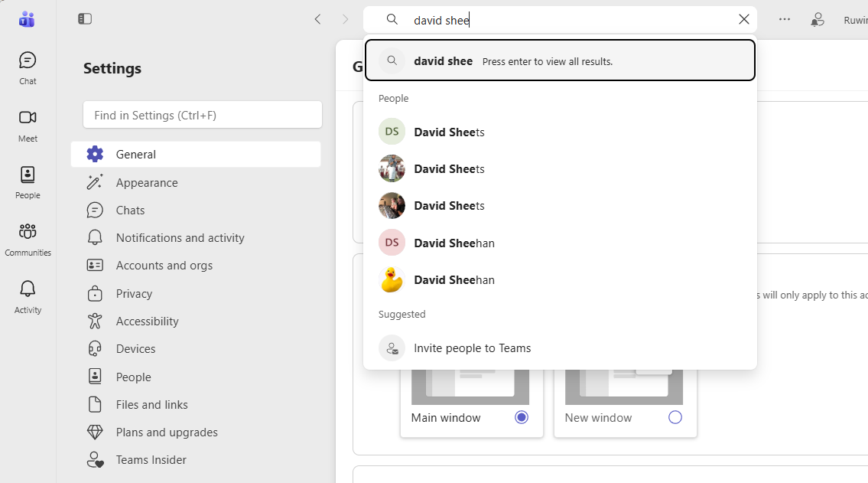Open People settings in the settings list

[x=196, y=377]
